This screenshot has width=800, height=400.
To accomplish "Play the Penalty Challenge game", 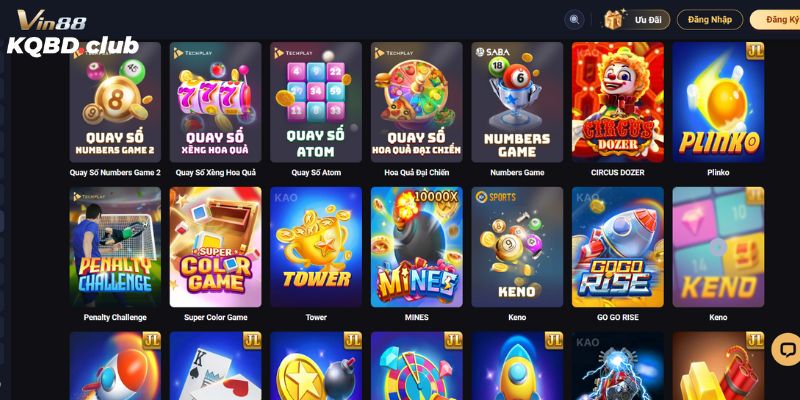I will point(115,247).
